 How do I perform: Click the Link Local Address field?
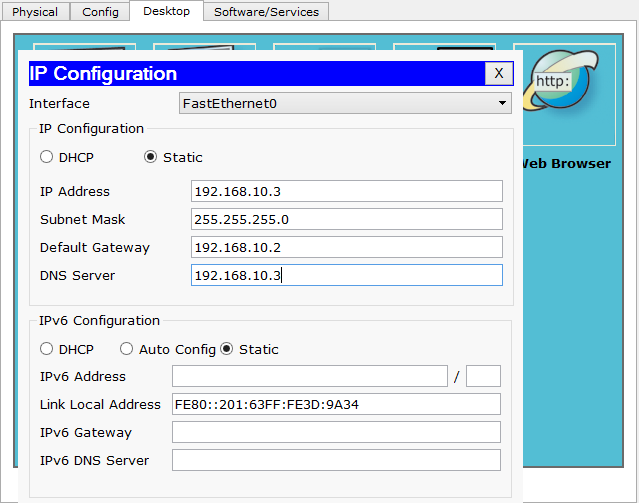pyautogui.click(x=336, y=404)
